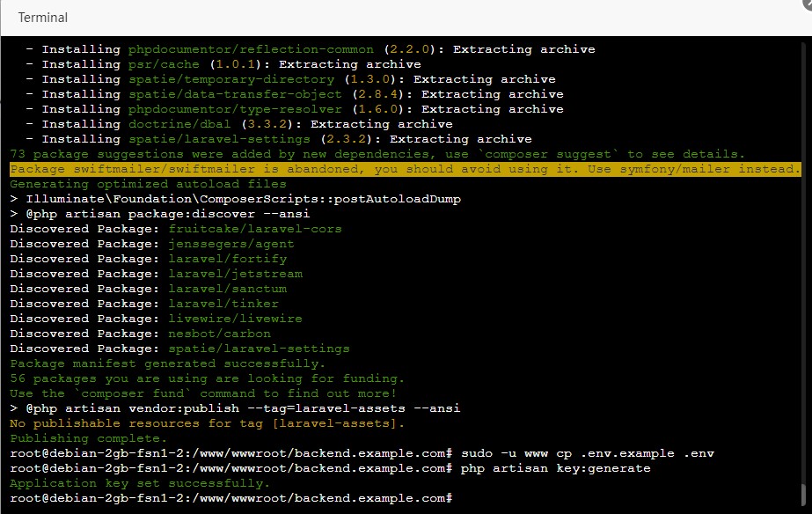Click discovered 'spatie/laravel-settings' package name
This screenshot has height=514, width=812.
point(259,349)
